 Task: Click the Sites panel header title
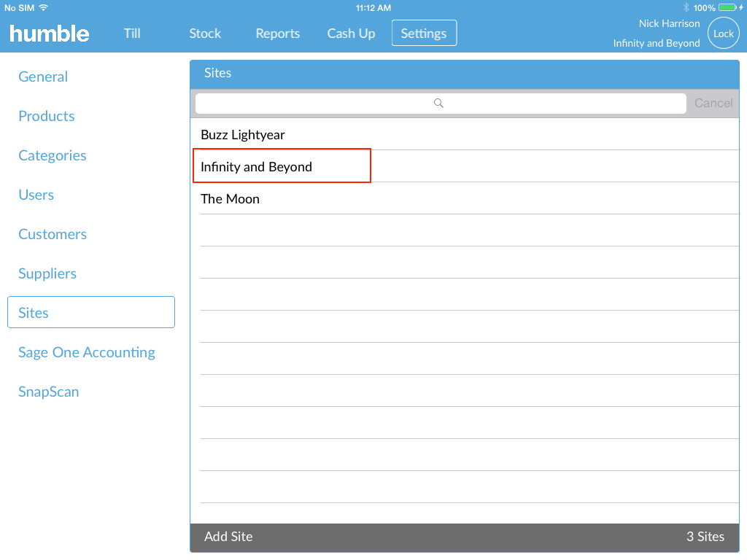click(x=217, y=73)
